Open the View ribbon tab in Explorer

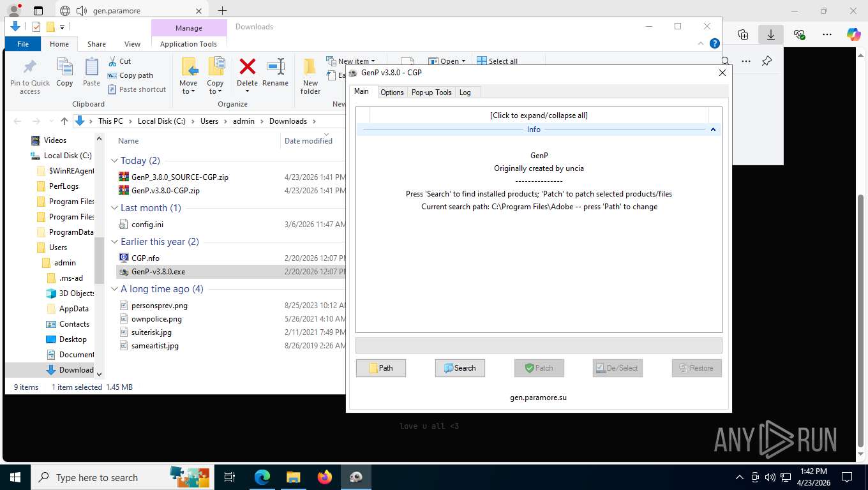pos(132,44)
